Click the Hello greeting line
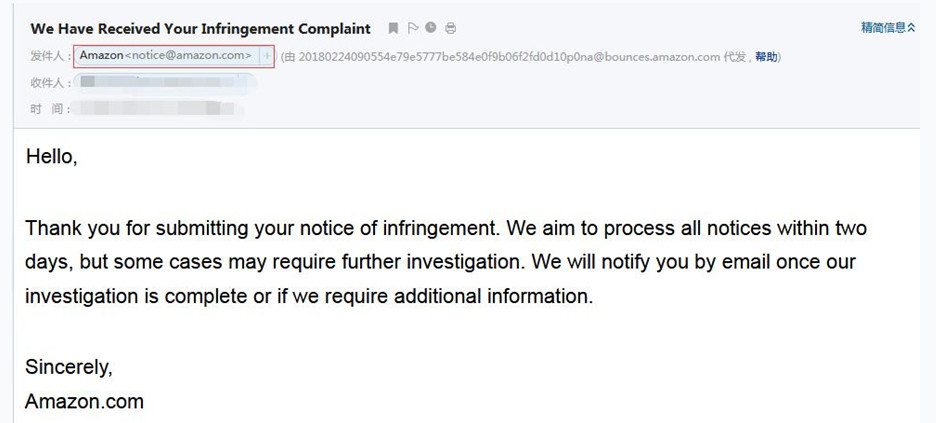 (51, 157)
